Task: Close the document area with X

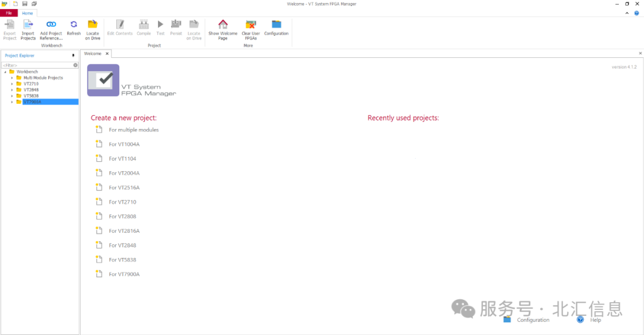Action: tap(640, 53)
